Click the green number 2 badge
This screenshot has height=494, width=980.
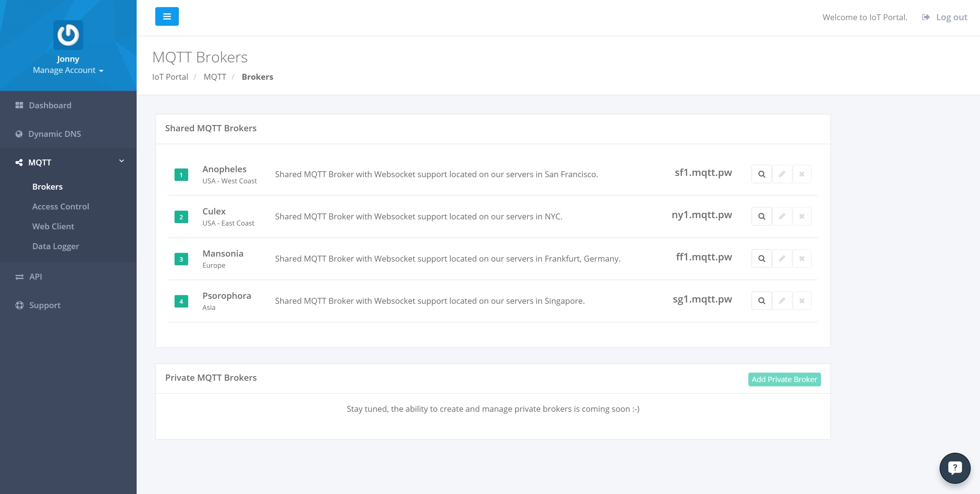(x=181, y=217)
